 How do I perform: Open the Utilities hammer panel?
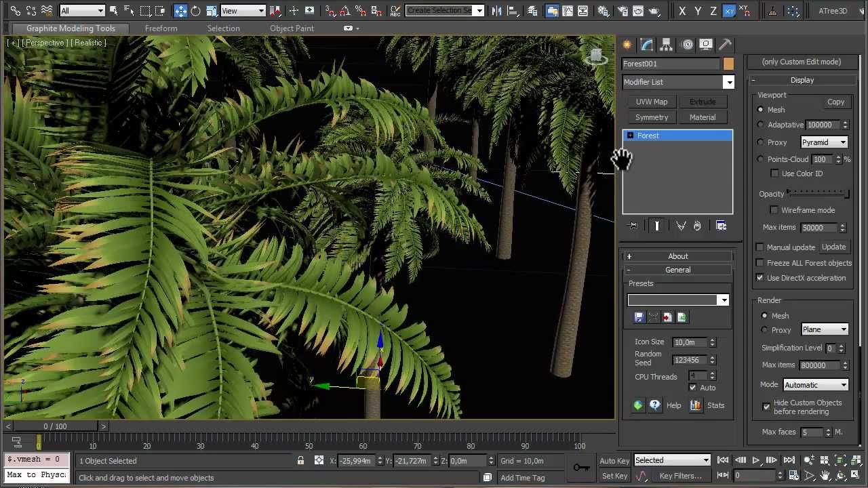(725, 45)
